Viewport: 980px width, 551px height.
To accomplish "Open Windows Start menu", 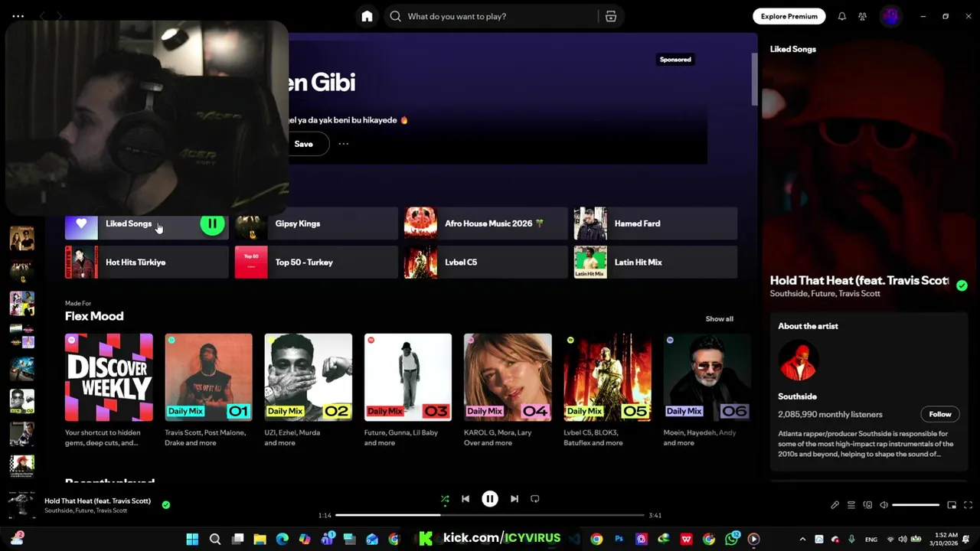I will [192, 539].
